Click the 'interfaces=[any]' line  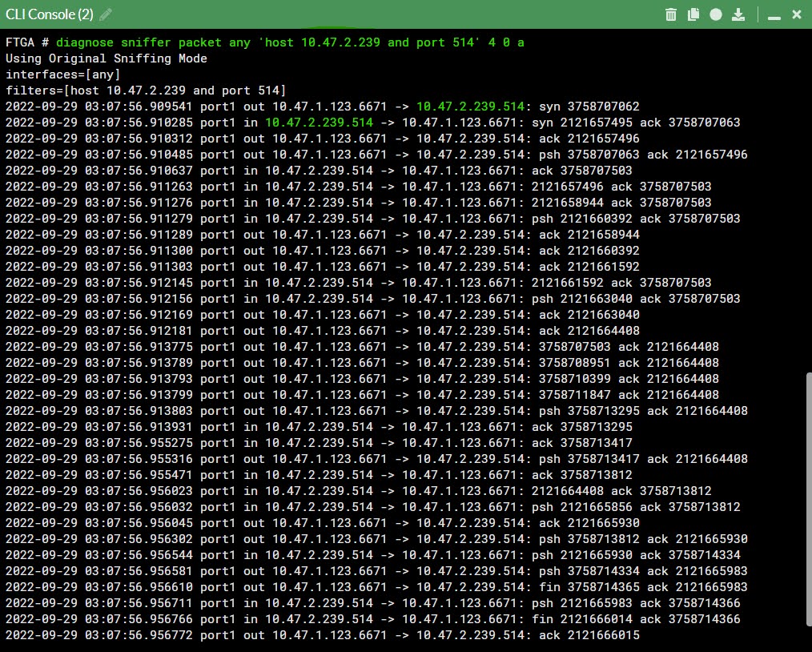pyautogui.click(x=62, y=74)
